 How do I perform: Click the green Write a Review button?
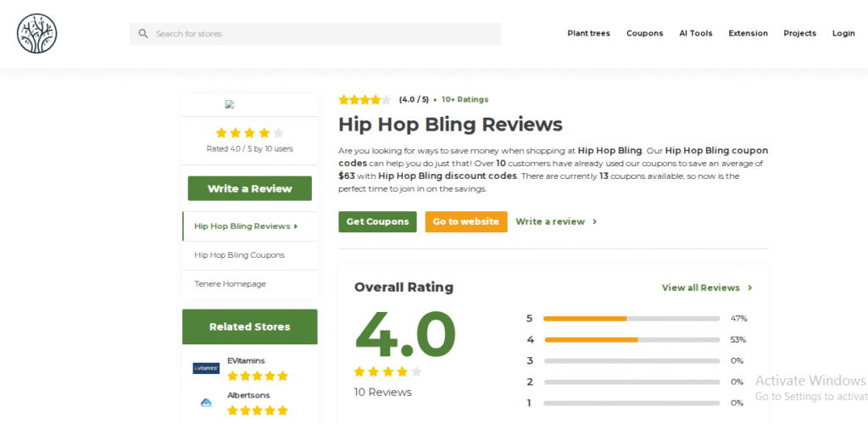(250, 188)
